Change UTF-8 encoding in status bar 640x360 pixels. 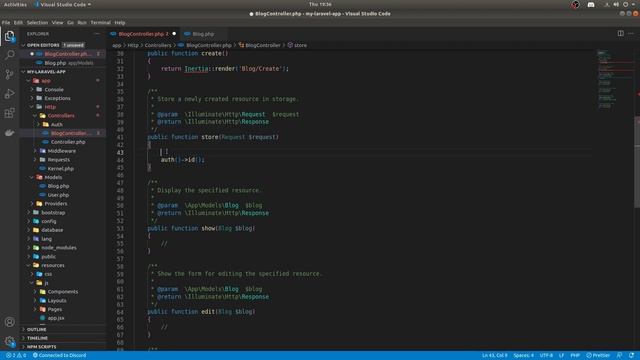546,356
